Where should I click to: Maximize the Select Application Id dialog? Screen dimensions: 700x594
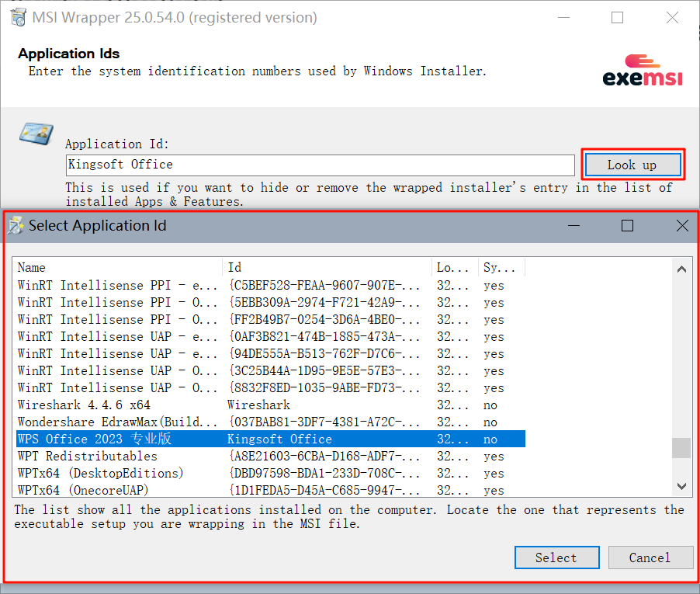[x=627, y=226]
